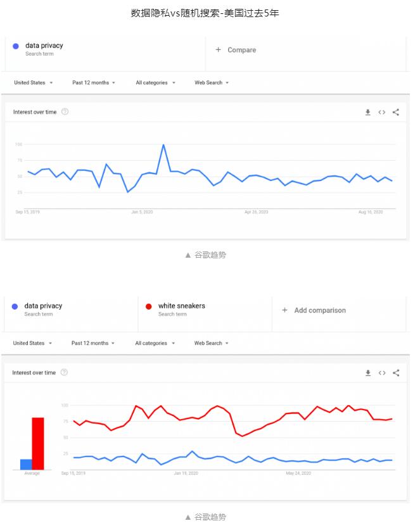Click the red white sneakers color dot
The height and width of the screenshot is (528, 420).
[148, 306]
